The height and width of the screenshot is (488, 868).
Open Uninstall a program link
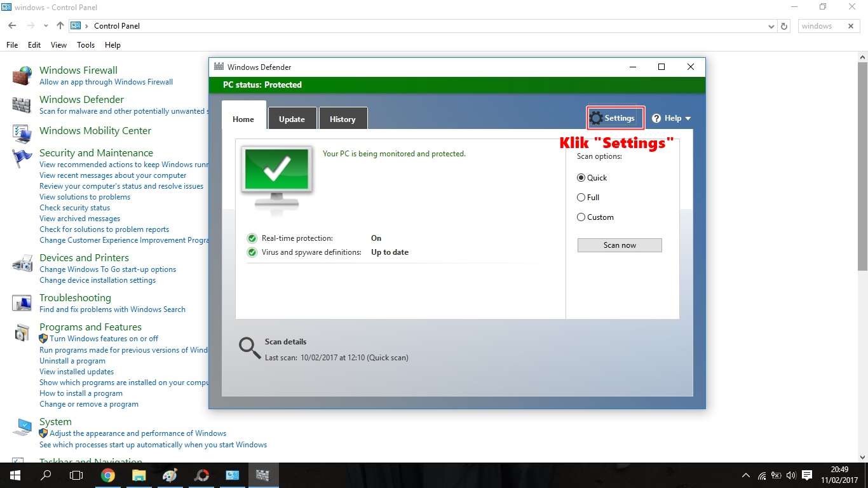[x=72, y=361]
